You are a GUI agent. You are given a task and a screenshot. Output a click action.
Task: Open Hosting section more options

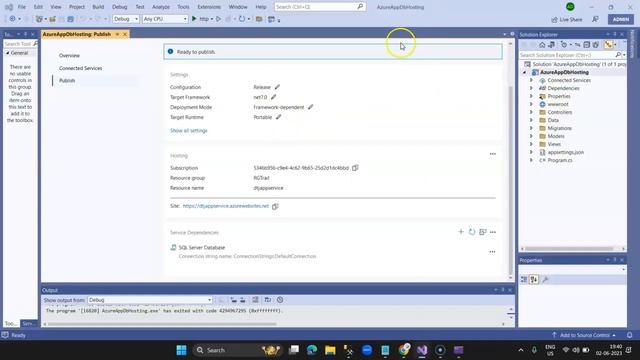click(493, 154)
